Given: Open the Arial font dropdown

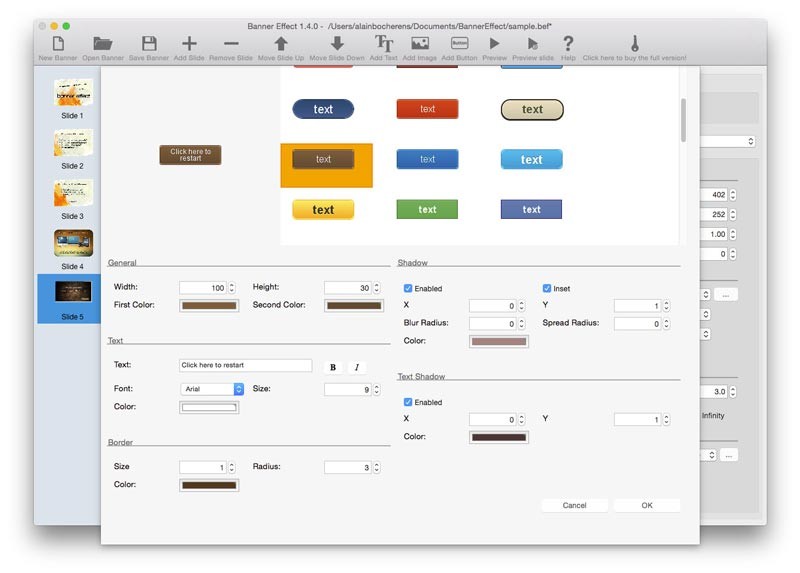Looking at the screenshot, I should click(238, 389).
